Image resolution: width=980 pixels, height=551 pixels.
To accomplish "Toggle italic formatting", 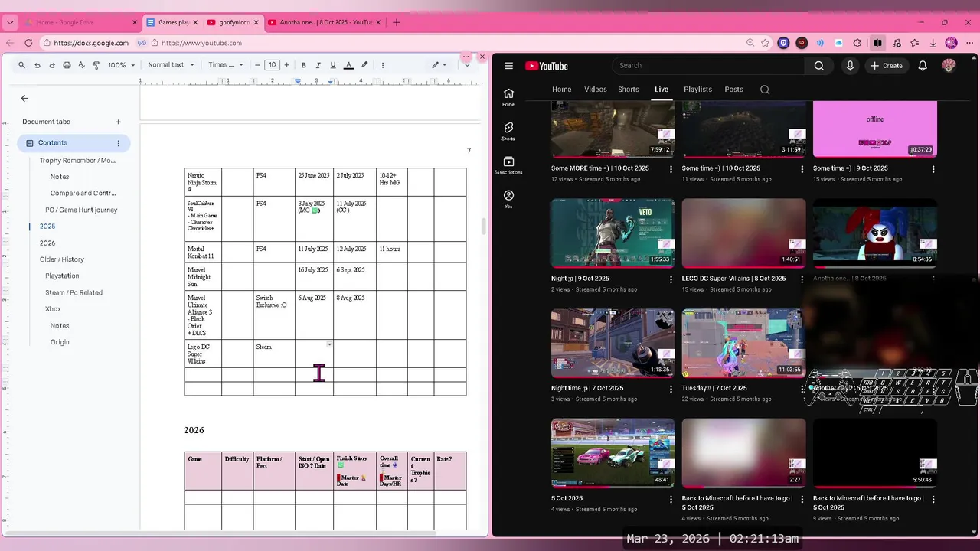I will point(318,65).
